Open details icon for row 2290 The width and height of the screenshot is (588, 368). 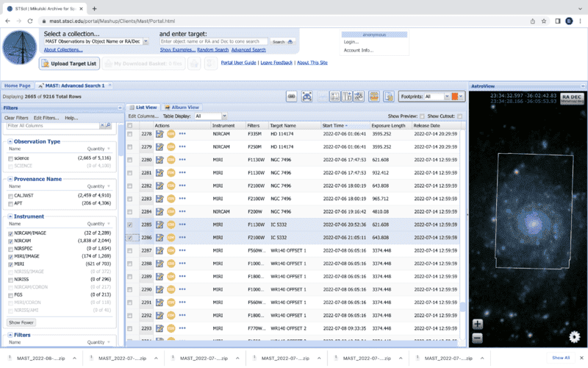(159, 290)
